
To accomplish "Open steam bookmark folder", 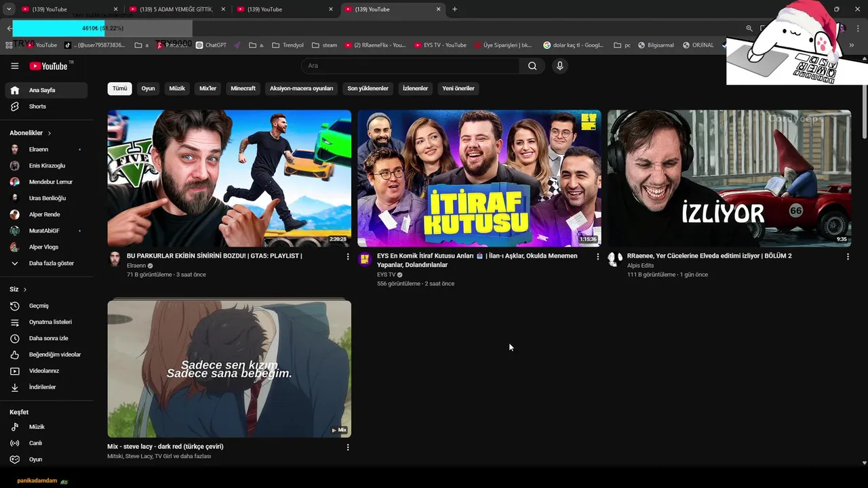I will tap(324, 45).
